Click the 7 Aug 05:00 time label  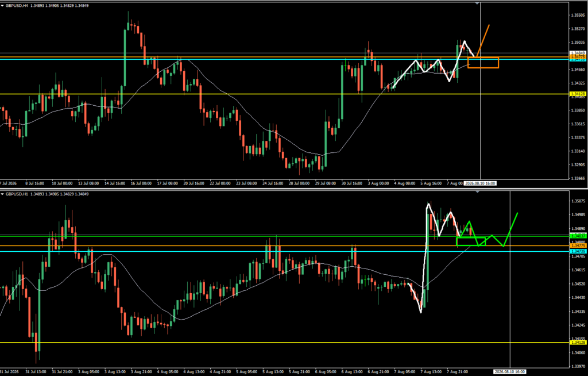pyautogui.click(x=405, y=372)
